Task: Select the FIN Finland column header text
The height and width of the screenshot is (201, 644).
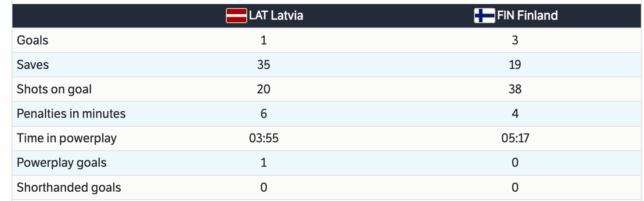Action: click(527, 16)
